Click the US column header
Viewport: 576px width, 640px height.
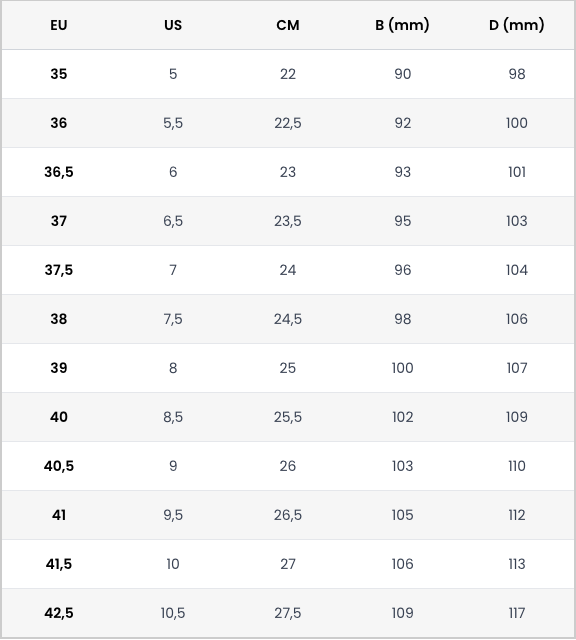[173, 25]
